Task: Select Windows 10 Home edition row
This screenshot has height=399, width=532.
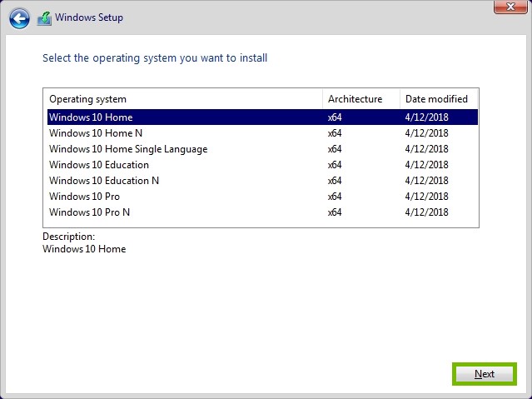Action: click(262, 117)
